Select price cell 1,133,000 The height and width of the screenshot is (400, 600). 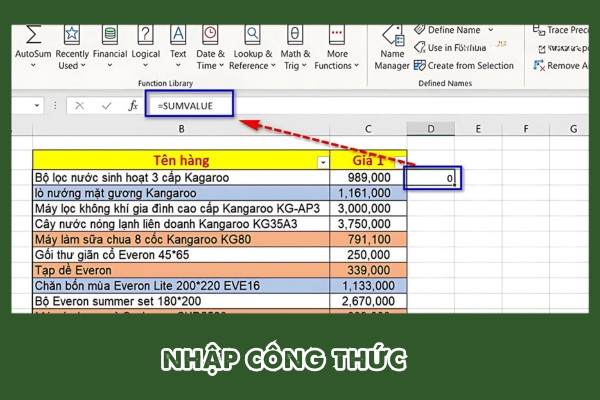coord(368,286)
